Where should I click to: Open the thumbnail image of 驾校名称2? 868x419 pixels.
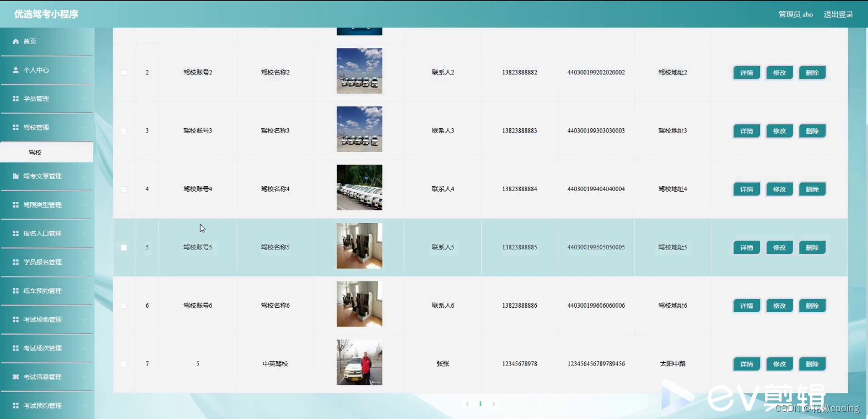coord(359,71)
